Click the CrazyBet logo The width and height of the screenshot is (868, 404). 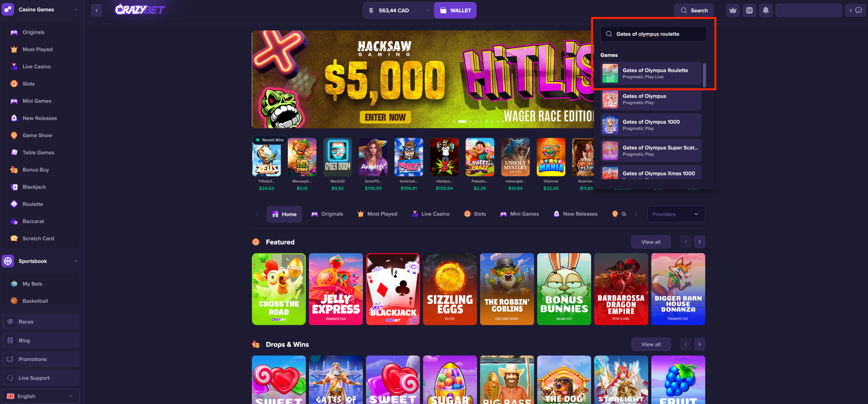click(x=140, y=10)
